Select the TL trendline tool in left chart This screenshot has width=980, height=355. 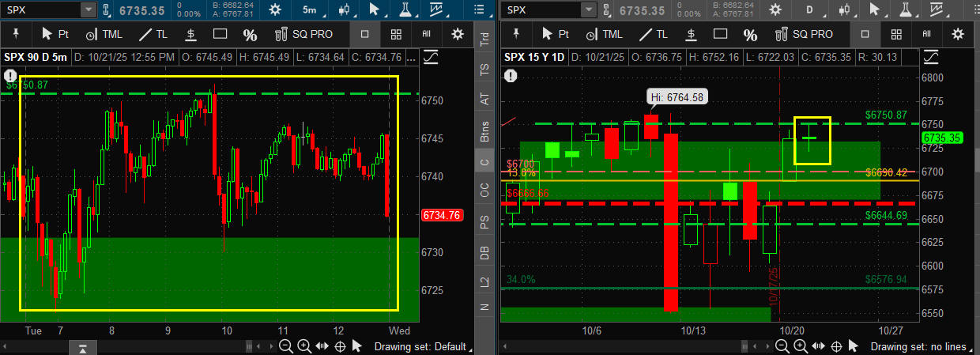pos(153,35)
